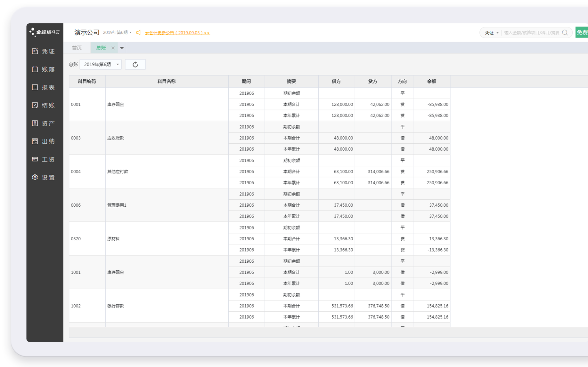Open the 云会计更新公告 announcement link

click(177, 33)
